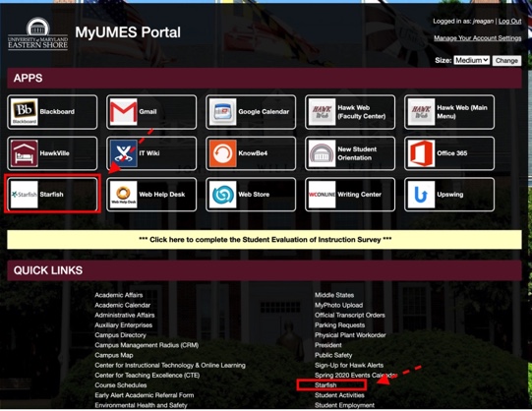Open Center for Teaching Excellence (CTE) link
This screenshot has width=532, height=411.
pos(148,376)
